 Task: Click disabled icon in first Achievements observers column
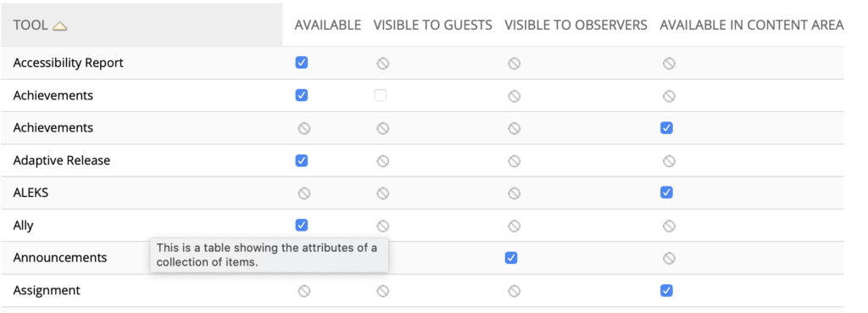click(515, 96)
